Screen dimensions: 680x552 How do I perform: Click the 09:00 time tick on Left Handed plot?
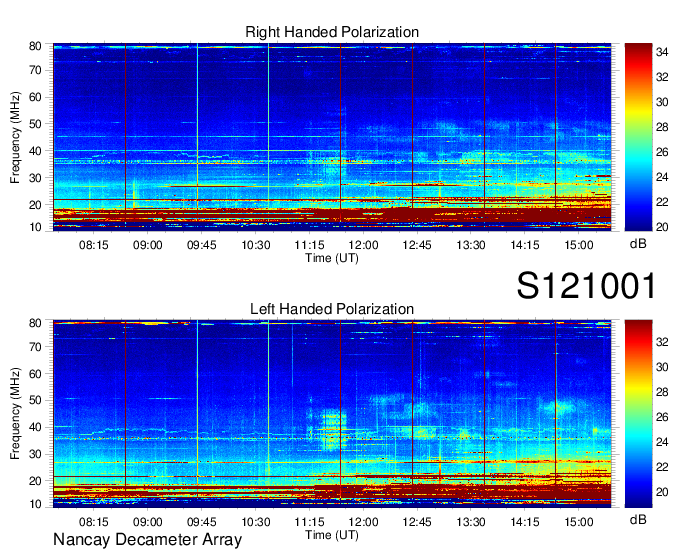click(147, 522)
